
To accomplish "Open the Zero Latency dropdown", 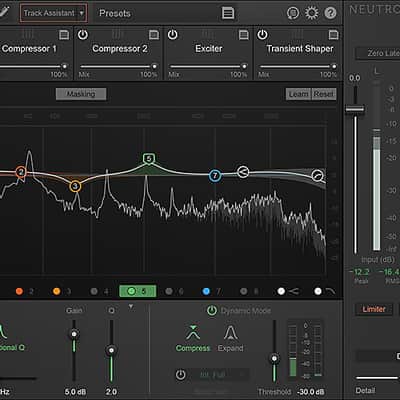I will coord(379,53).
